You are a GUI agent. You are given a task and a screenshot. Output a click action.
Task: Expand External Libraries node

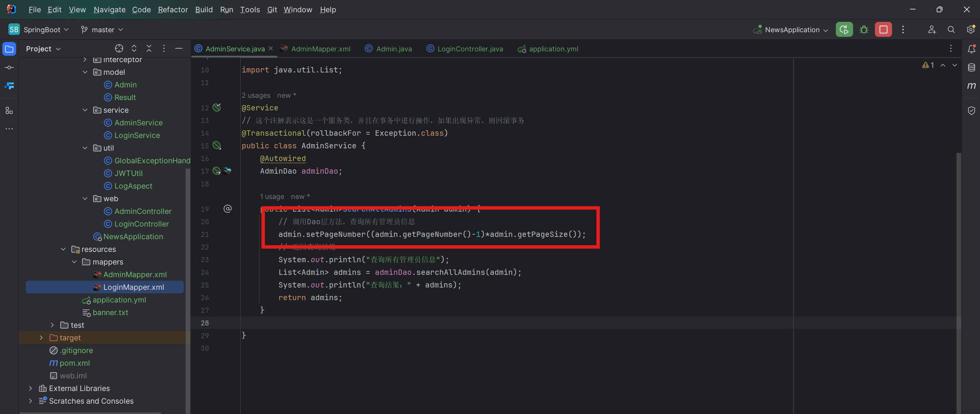point(31,388)
